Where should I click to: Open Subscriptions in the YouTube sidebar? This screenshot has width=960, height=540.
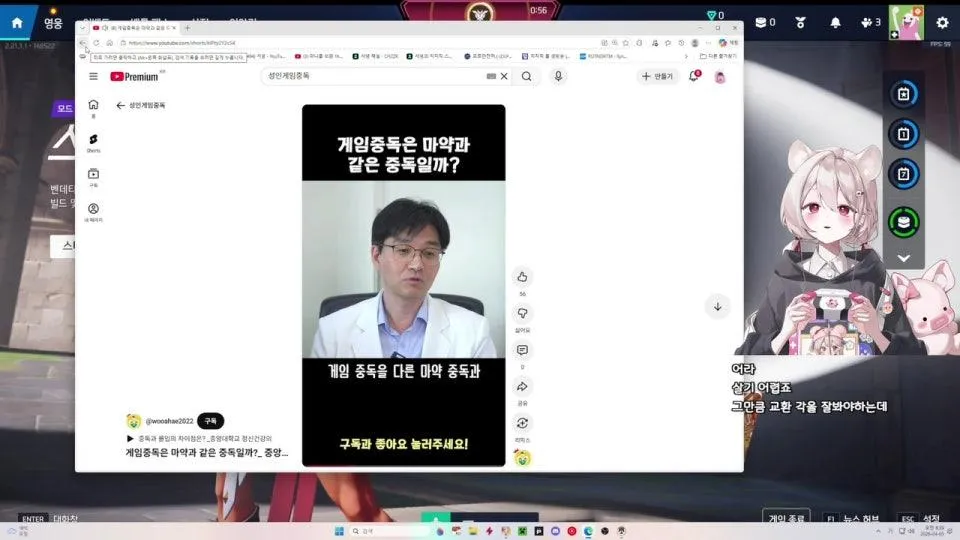(93, 178)
